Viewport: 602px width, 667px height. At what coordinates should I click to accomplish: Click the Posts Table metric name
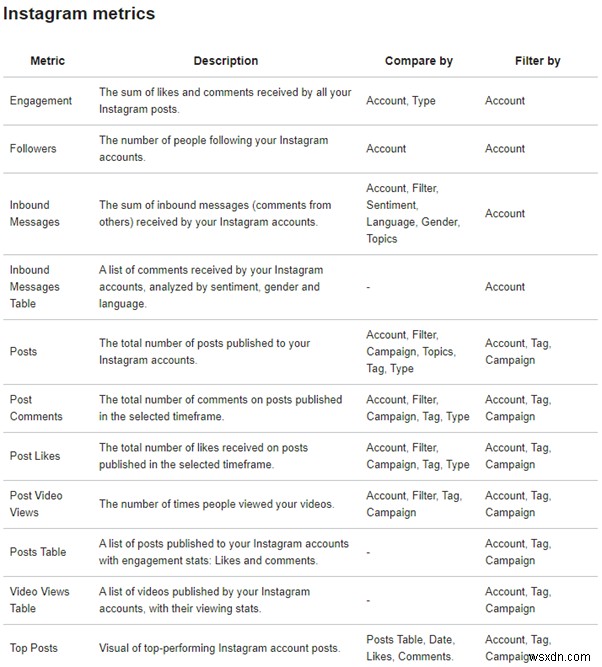click(38, 552)
